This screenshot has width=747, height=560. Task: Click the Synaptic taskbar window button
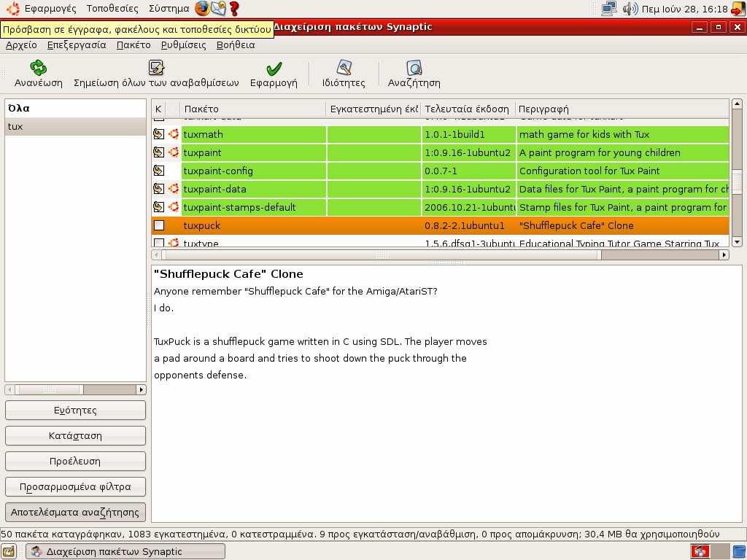pos(125,551)
